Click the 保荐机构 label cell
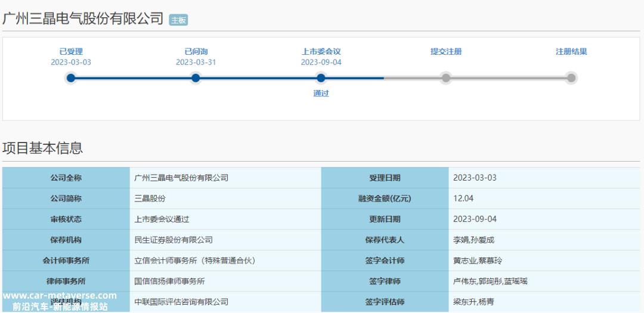The width and height of the screenshot is (644, 313). point(66,240)
